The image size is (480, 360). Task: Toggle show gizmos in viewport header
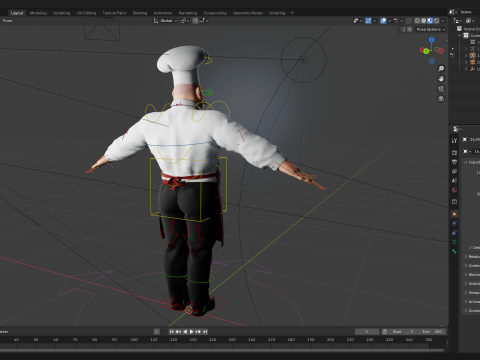tap(368, 21)
